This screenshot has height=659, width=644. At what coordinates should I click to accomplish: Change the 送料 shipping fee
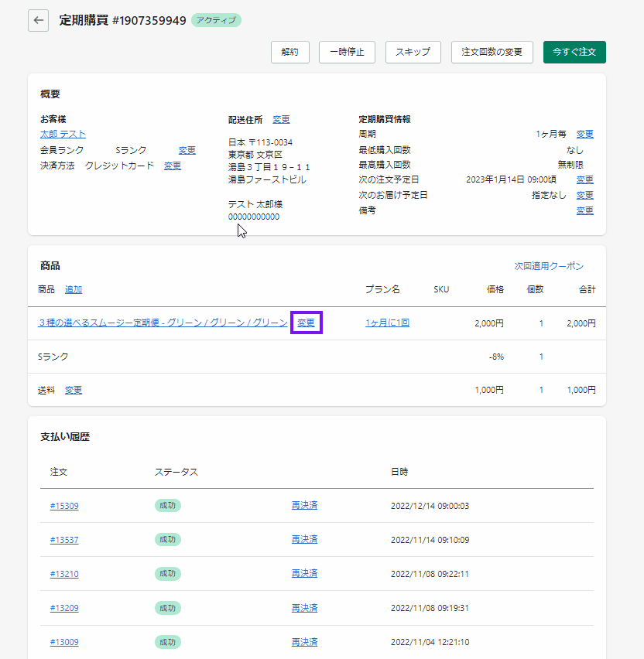[x=74, y=390]
